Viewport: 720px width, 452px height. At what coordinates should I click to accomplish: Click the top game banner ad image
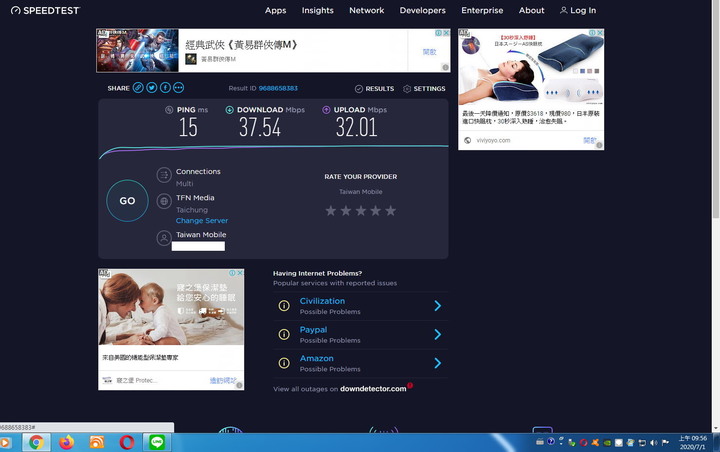[x=137, y=51]
